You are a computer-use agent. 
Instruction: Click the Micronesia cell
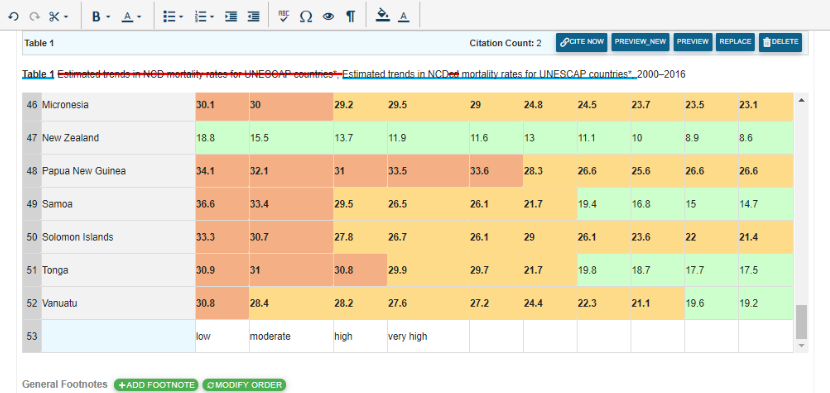tap(119, 105)
